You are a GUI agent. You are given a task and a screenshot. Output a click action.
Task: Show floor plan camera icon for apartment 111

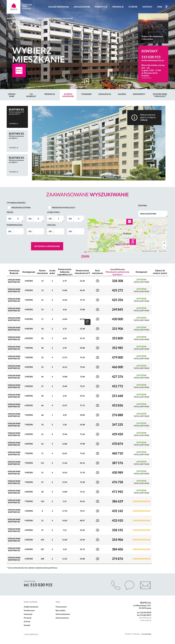click(97, 463)
